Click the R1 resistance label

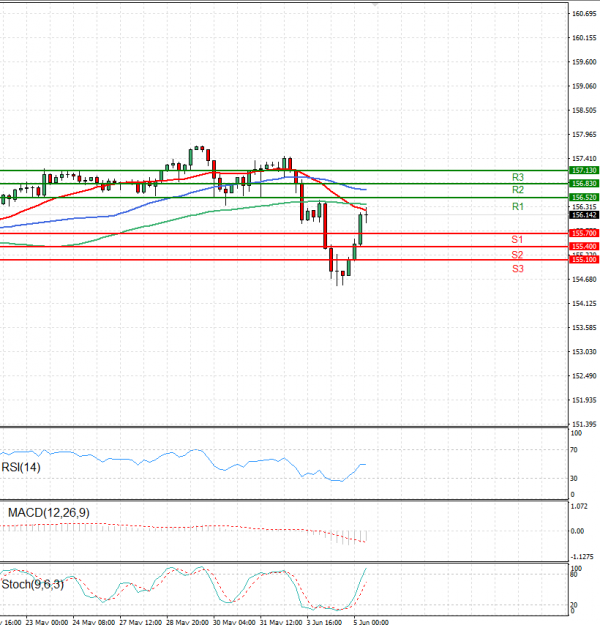click(517, 206)
